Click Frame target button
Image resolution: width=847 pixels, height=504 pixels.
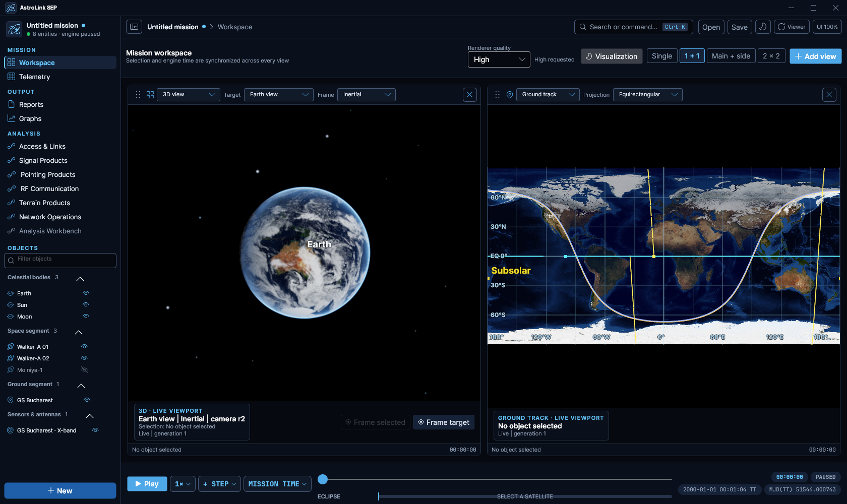click(x=444, y=422)
